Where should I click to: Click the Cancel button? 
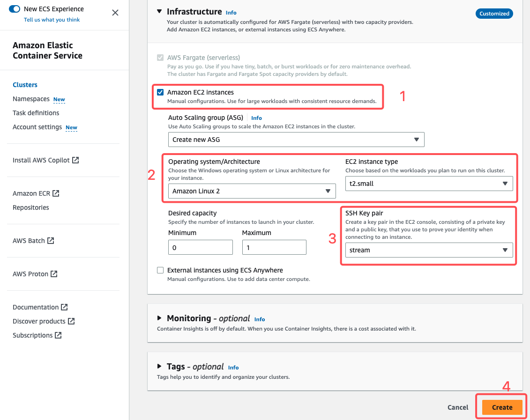[x=458, y=407]
